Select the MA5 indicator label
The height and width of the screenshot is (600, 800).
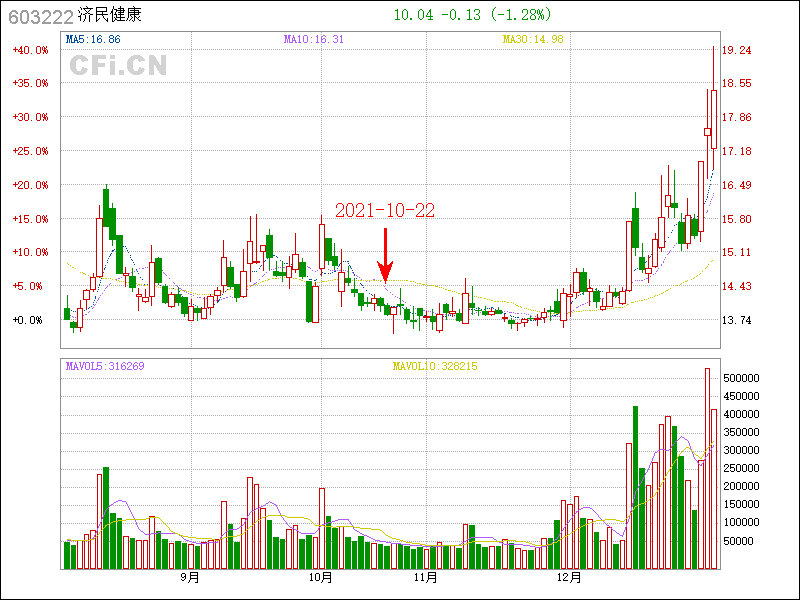click(93, 40)
